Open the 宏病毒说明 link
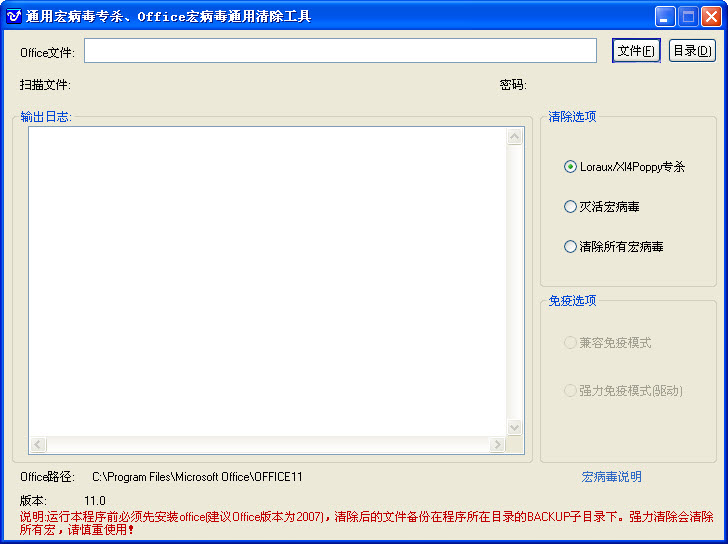 pos(612,477)
